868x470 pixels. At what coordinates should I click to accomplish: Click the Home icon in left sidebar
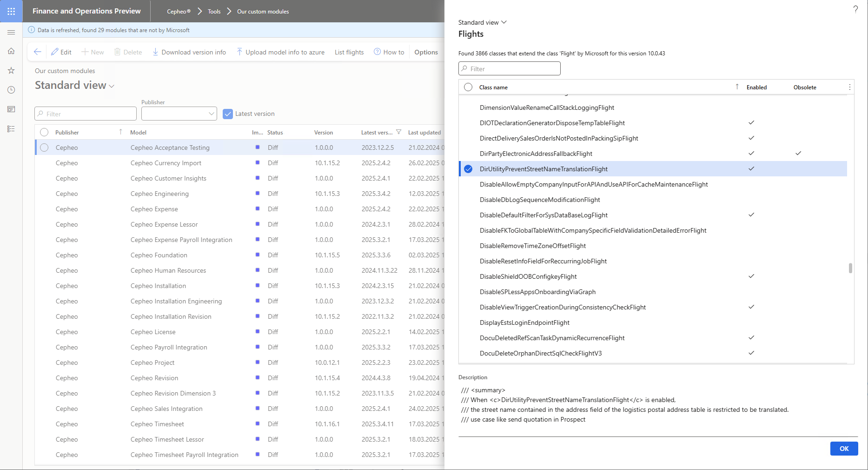pos(11,51)
